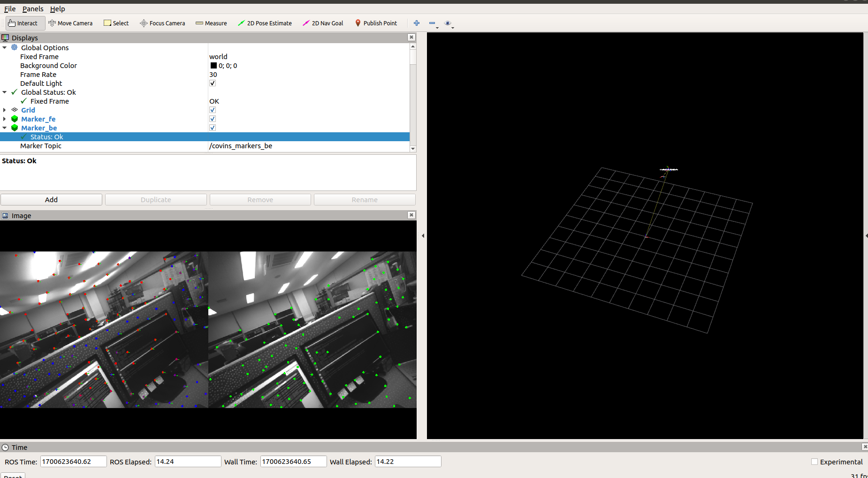Hide the Marker_fe display

(x=213, y=119)
